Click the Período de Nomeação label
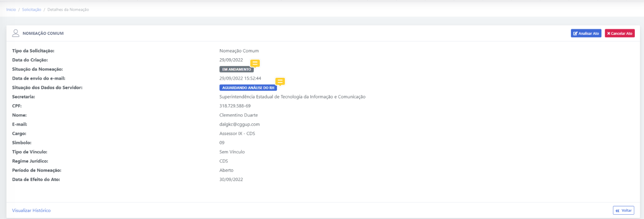644x219 pixels. pyautogui.click(x=37, y=170)
